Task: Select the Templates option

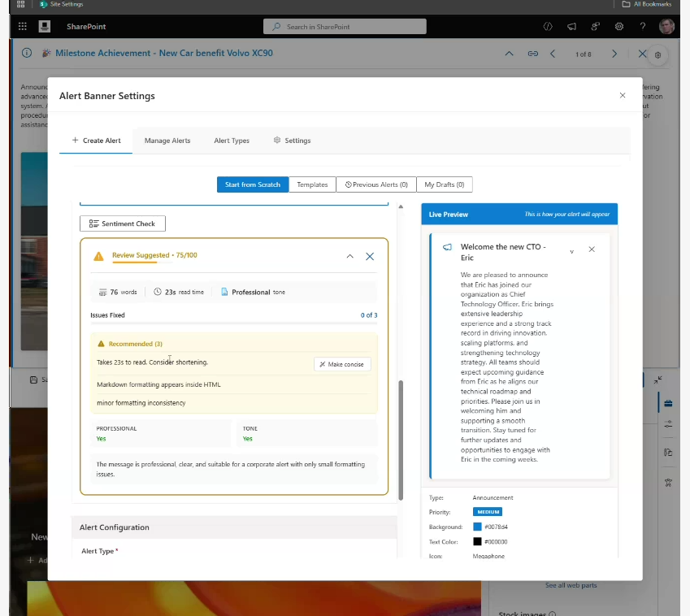Action: click(312, 184)
